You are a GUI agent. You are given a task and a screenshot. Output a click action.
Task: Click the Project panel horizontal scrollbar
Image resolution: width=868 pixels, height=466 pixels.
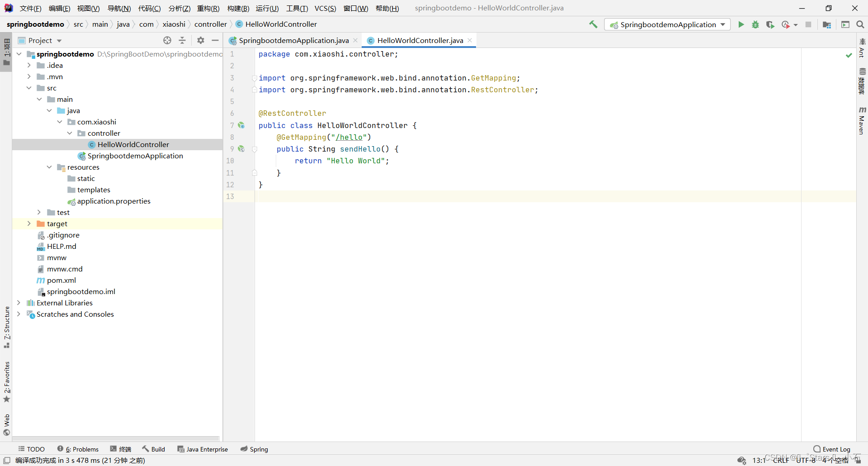point(116,438)
